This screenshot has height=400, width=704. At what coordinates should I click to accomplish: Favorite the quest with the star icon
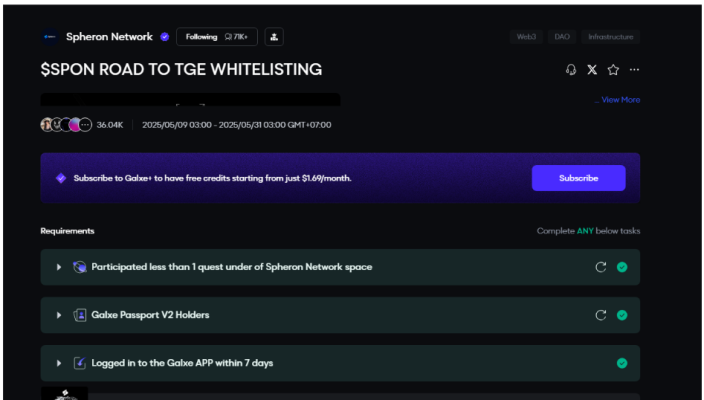point(613,70)
